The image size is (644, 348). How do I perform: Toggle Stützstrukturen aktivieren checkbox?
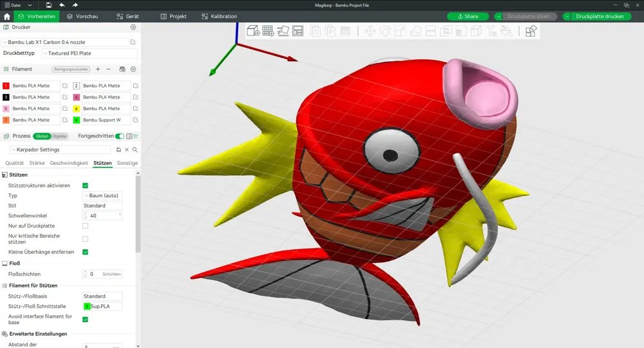click(85, 186)
